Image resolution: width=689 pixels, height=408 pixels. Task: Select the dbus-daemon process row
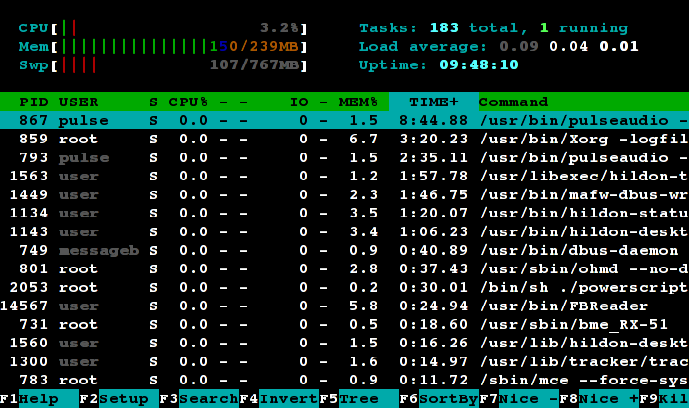coord(344,249)
